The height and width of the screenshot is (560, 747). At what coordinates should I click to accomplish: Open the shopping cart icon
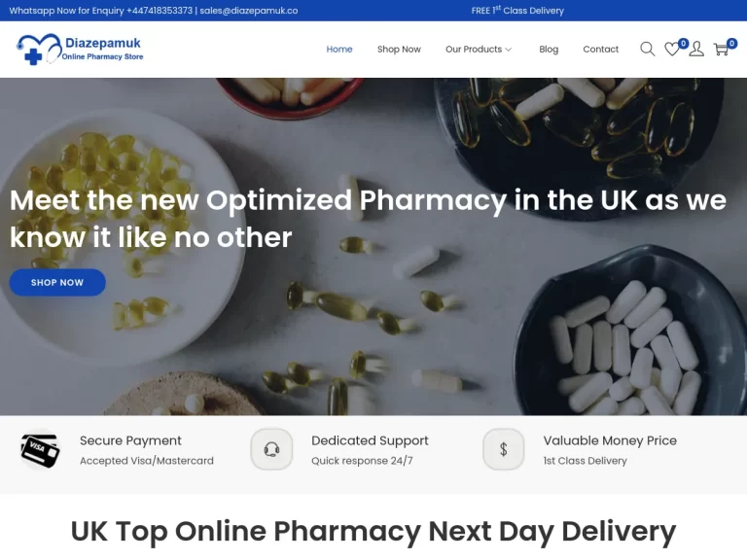[722, 49]
